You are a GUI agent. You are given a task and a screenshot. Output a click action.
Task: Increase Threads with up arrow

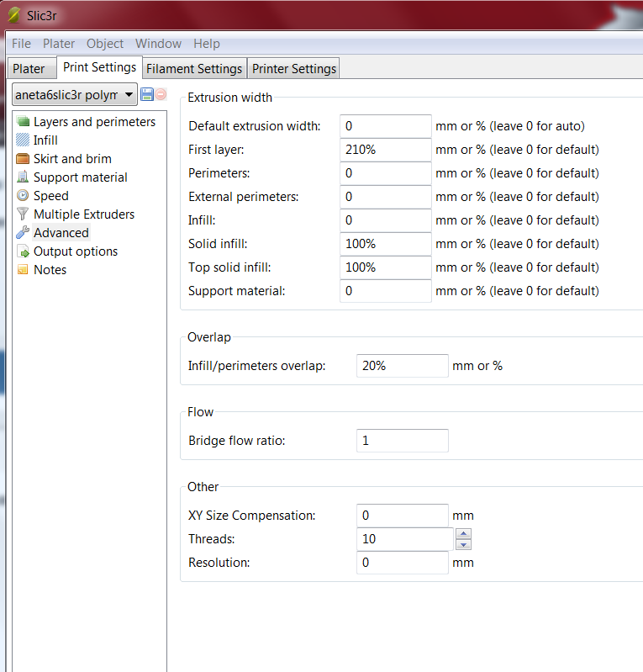[463, 533]
